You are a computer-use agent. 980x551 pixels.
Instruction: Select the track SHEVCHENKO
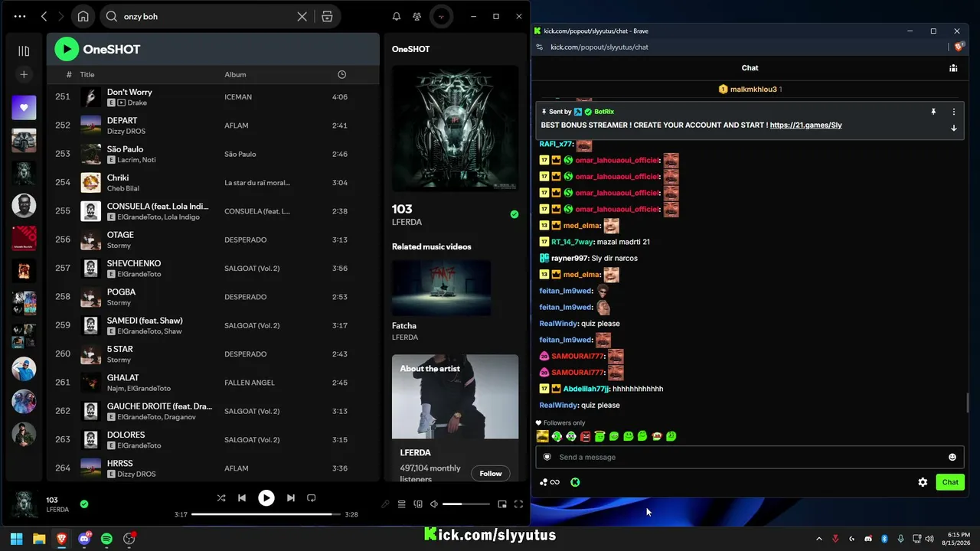click(x=134, y=263)
